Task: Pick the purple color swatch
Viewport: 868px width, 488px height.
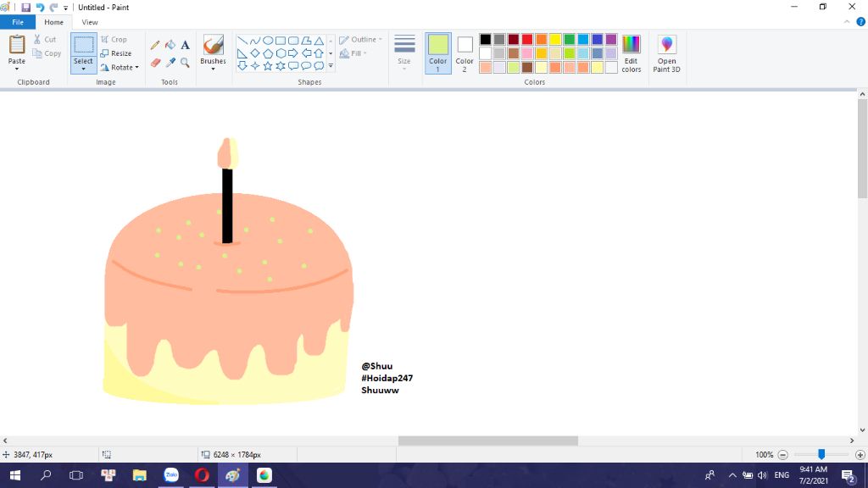Action: (x=611, y=39)
